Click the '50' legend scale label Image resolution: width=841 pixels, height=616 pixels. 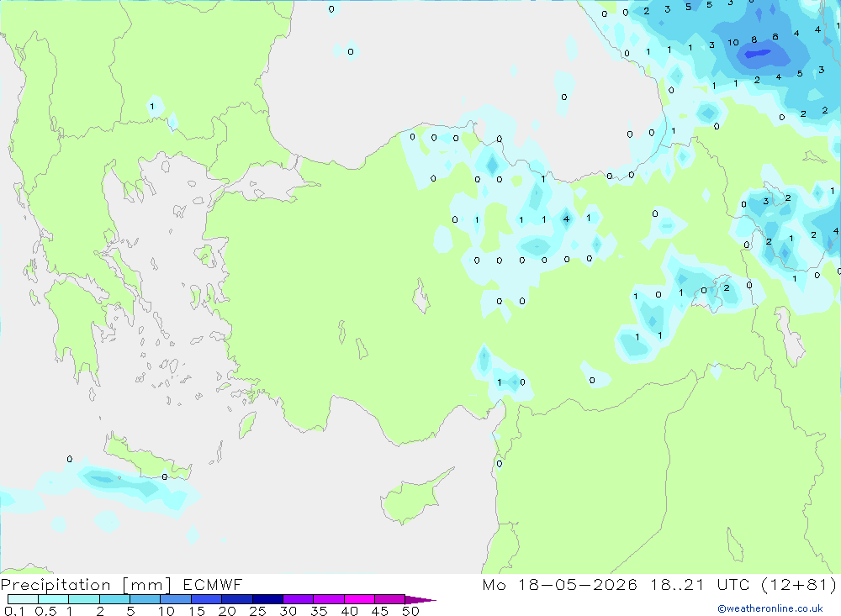pos(410,611)
